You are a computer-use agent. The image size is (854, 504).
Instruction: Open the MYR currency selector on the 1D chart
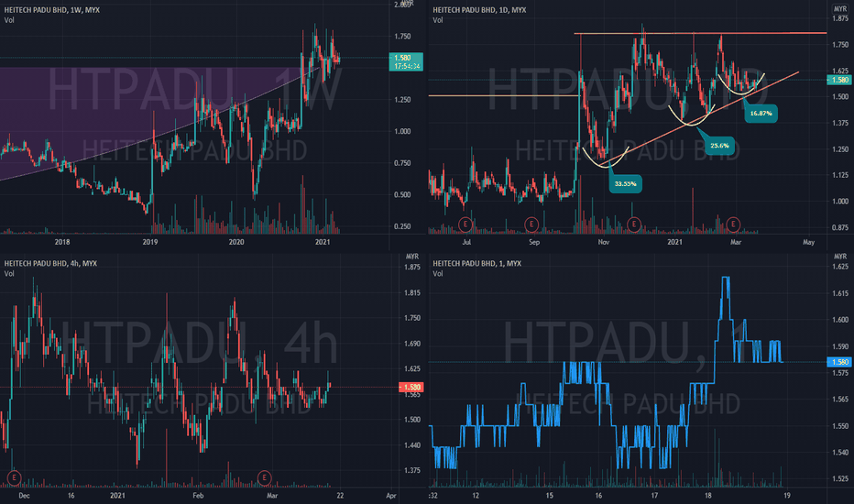840,9
